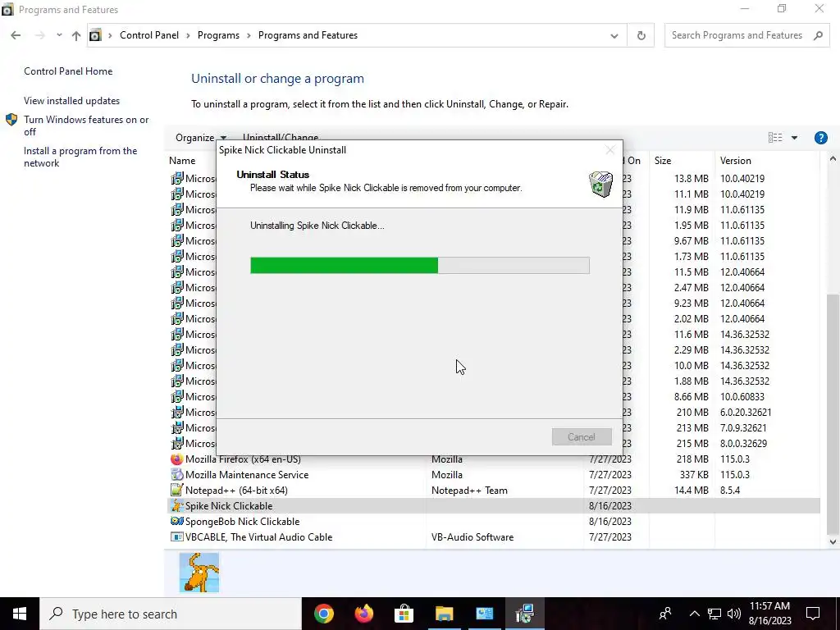Image resolution: width=840 pixels, height=630 pixels.
Task: Click the Cancel button in uninstall dialog
Action: pos(582,437)
